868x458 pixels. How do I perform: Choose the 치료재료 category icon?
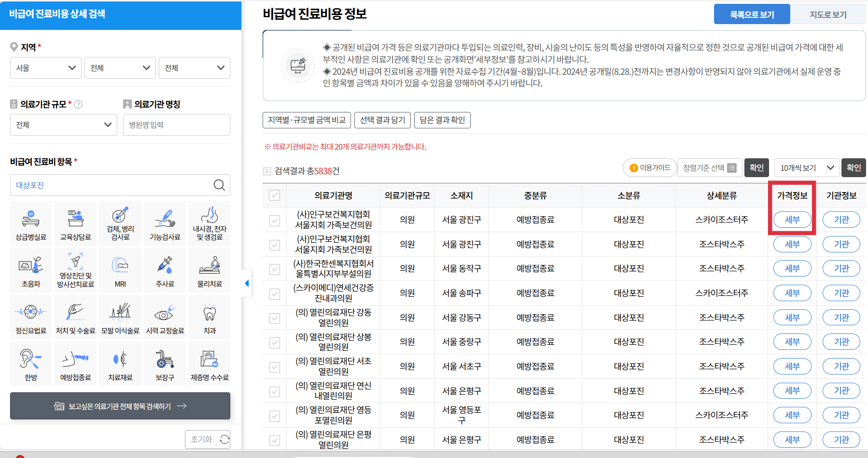pyautogui.click(x=120, y=364)
